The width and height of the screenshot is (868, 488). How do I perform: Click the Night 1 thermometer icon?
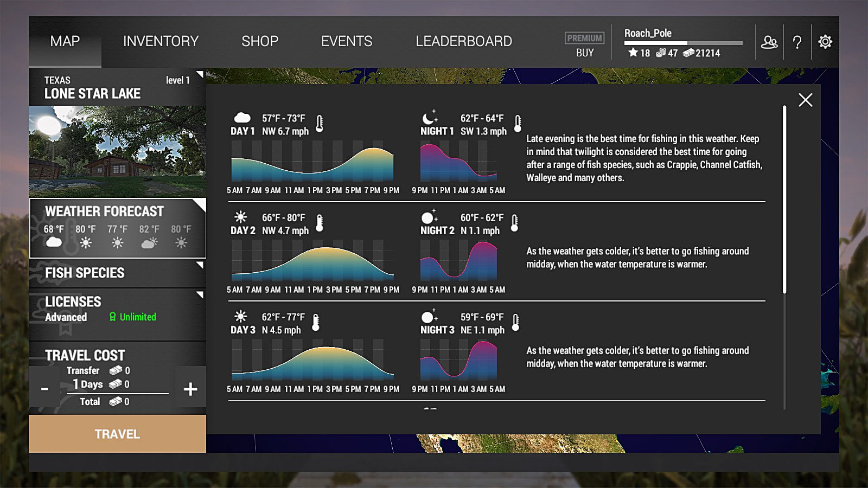tap(518, 124)
